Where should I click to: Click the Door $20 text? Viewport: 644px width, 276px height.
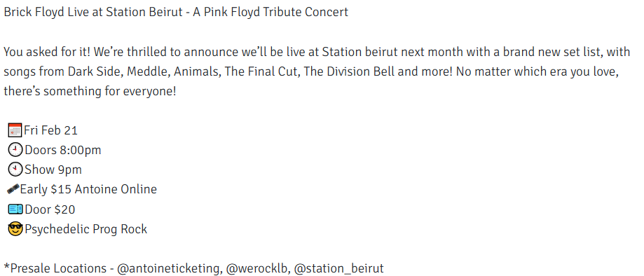coord(50,209)
